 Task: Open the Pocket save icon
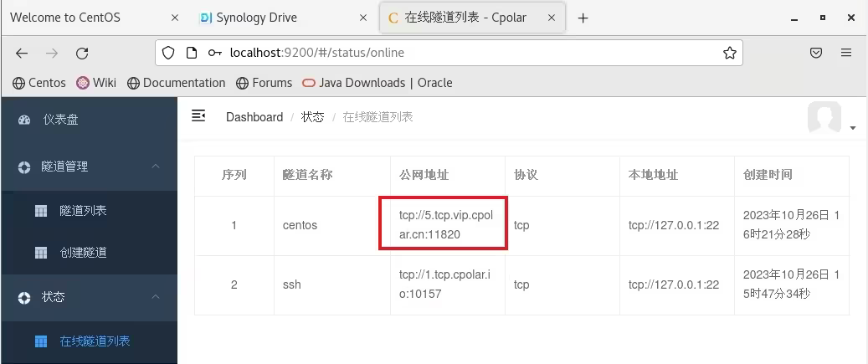816,53
